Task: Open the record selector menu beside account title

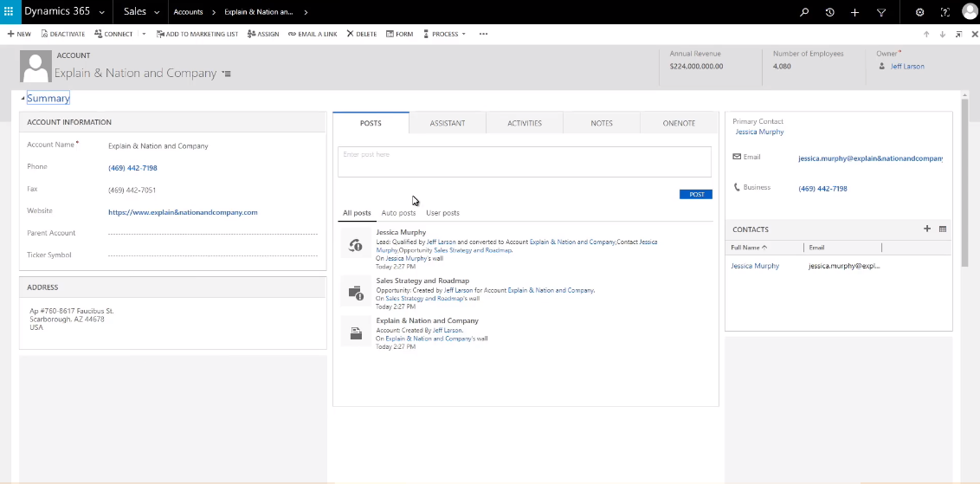Action: 226,74
